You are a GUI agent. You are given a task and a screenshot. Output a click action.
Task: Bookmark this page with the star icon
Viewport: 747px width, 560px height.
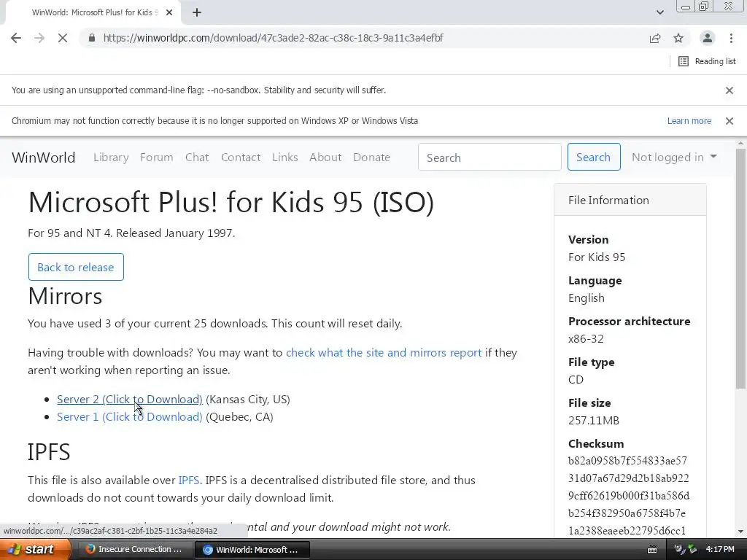pos(678,38)
